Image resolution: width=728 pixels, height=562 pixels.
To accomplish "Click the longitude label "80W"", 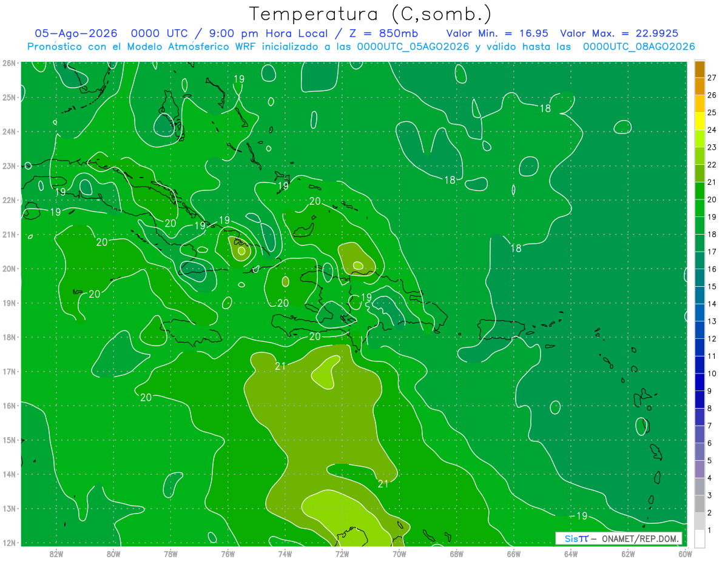I will pyautogui.click(x=113, y=554).
